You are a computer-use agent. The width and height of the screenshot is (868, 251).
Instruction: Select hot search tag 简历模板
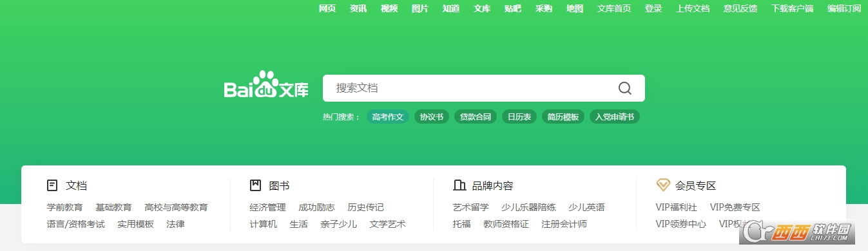pos(563,117)
